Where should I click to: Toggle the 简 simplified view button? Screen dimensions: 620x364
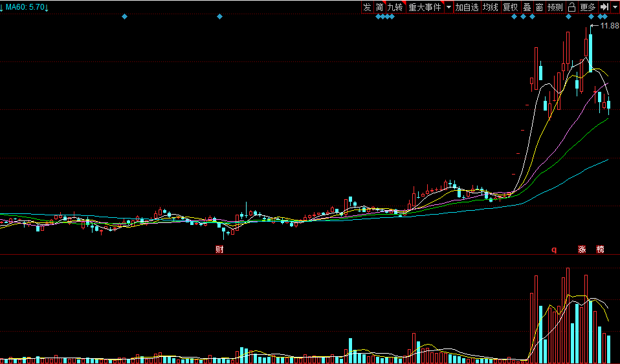380,7
